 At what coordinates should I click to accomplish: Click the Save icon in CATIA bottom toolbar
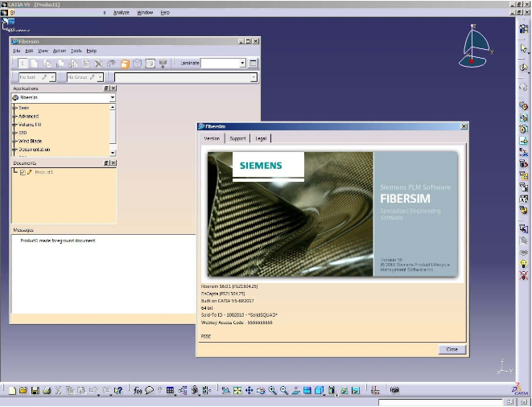35,390
